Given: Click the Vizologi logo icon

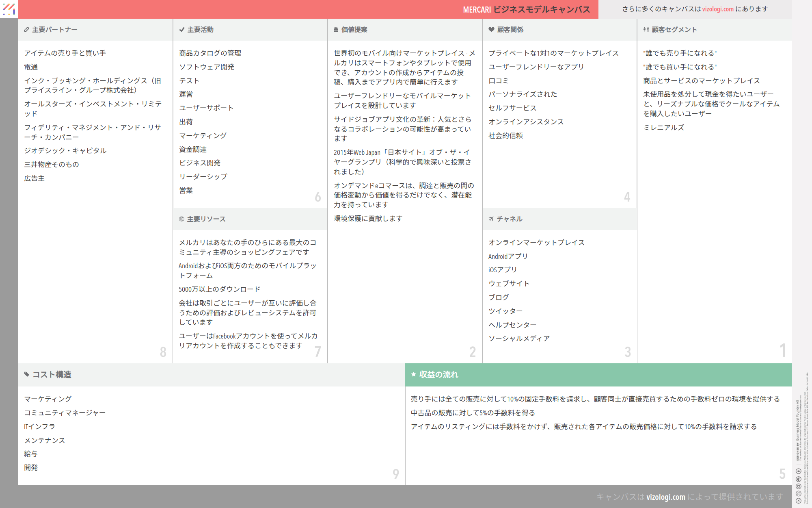Looking at the screenshot, I should click(x=9, y=9).
